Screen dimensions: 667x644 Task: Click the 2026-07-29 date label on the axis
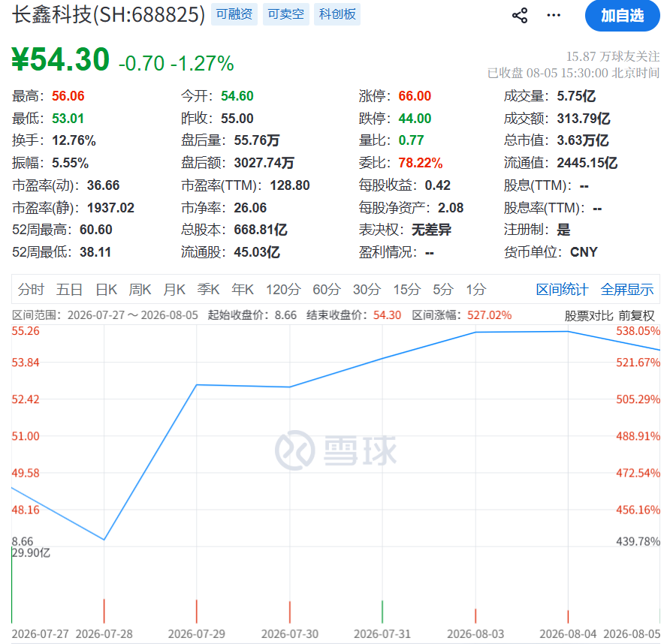197,633
